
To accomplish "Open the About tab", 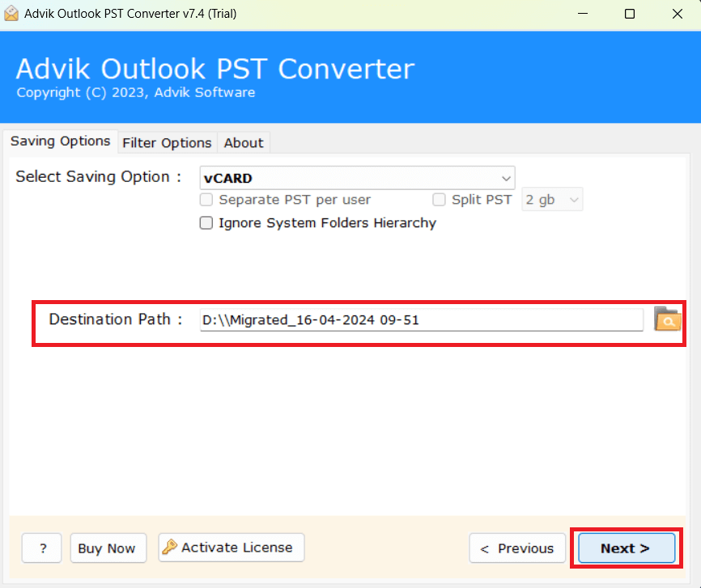I will point(244,143).
